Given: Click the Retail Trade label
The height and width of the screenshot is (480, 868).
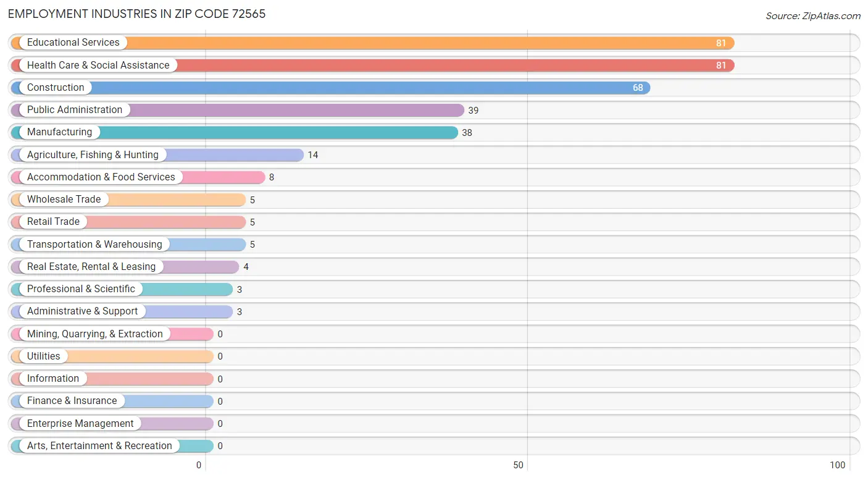Looking at the screenshot, I should 53,222.
